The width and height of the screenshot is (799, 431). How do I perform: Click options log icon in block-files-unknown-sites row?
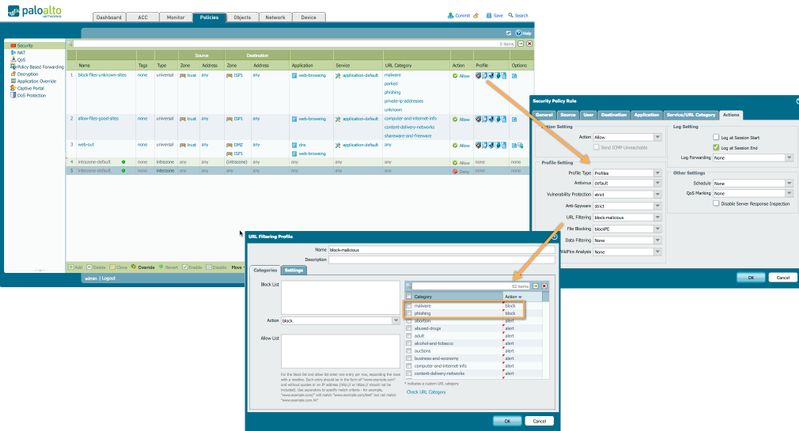pos(515,75)
